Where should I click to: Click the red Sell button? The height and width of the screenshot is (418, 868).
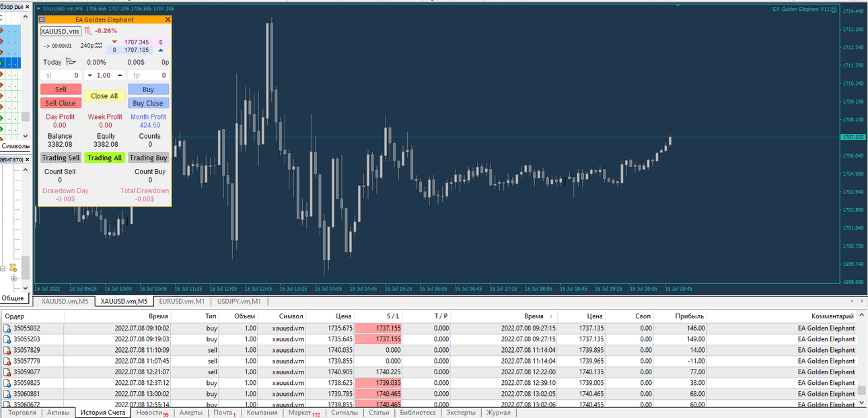(x=61, y=90)
